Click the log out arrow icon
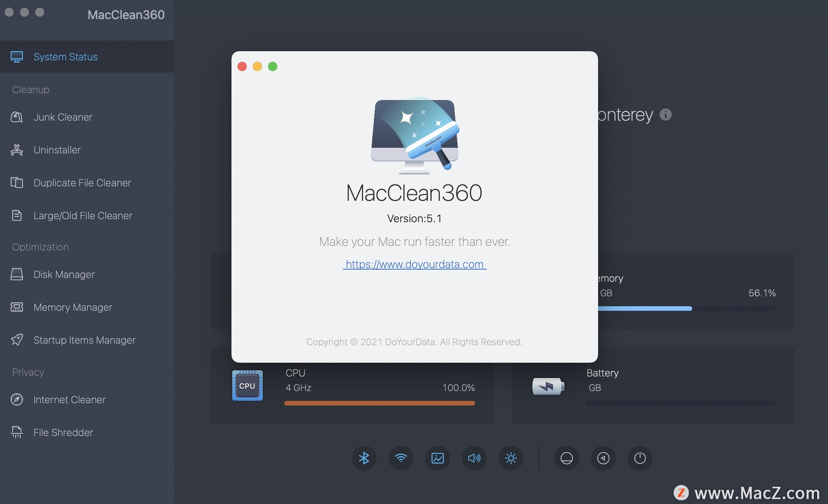The image size is (828, 504). coord(603,458)
